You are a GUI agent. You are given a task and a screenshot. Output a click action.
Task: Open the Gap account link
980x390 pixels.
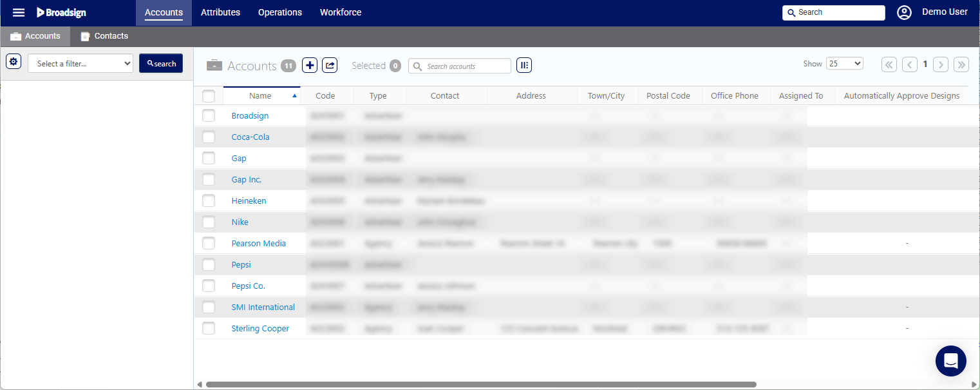pos(239,159)
